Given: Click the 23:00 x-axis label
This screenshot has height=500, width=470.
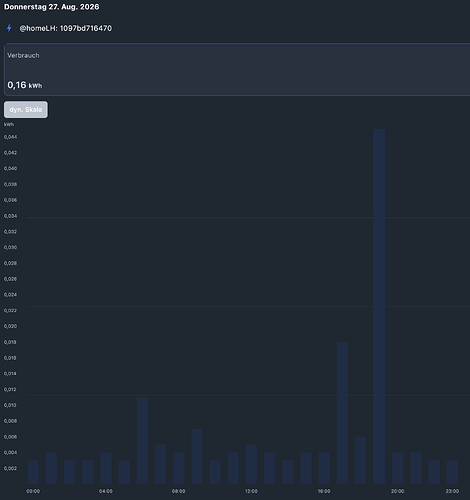Looking at the screenshot, I should tap(452, 491).
